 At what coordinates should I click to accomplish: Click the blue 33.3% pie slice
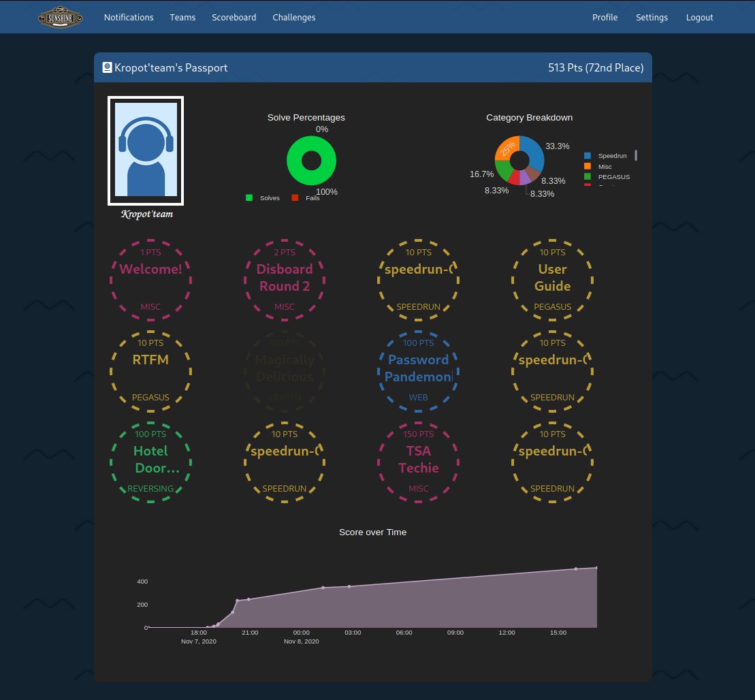coord(534,152)
